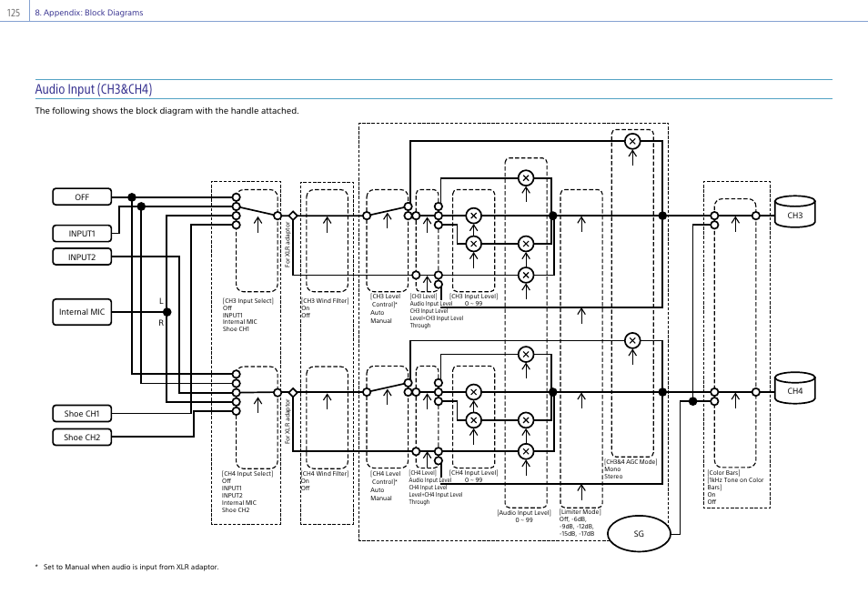Select the INPUT1 source block
The width and height of the screenshot is (868, 614).
pos(82,234)
